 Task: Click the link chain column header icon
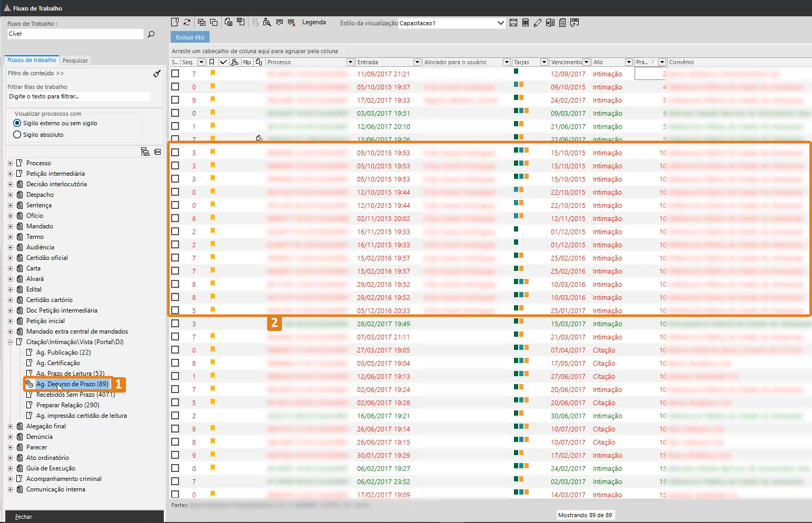tap(246, 62)
